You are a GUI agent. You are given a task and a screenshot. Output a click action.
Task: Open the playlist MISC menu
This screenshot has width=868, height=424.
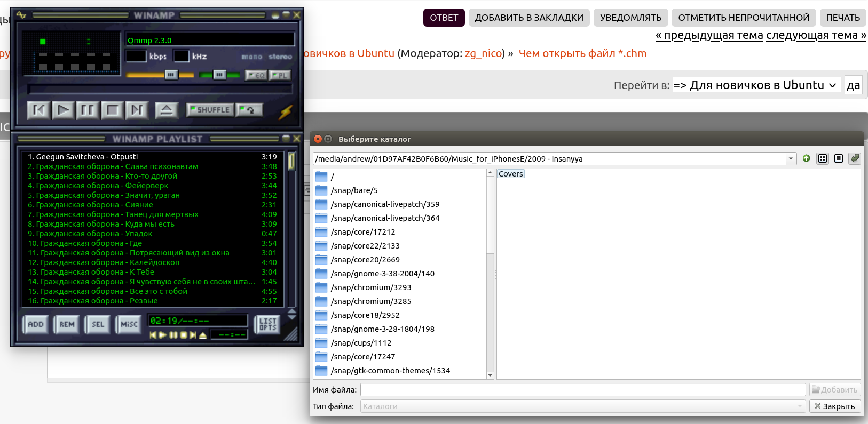click(x=129, y=324)
